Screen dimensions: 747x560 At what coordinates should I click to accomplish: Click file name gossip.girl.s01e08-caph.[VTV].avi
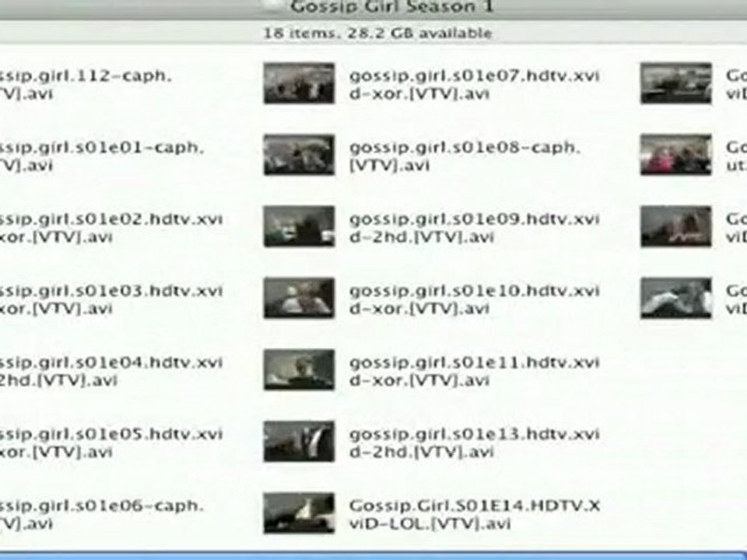[465, 156]
